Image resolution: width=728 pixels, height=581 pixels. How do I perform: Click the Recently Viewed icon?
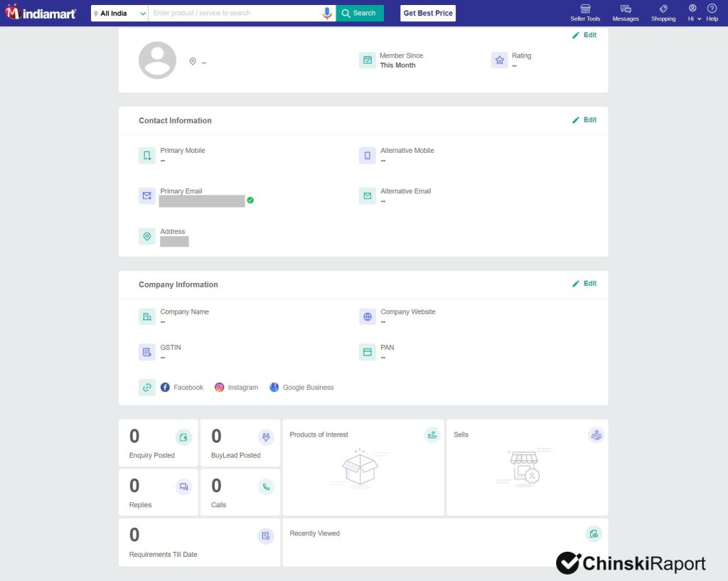(x=594, y=534)
